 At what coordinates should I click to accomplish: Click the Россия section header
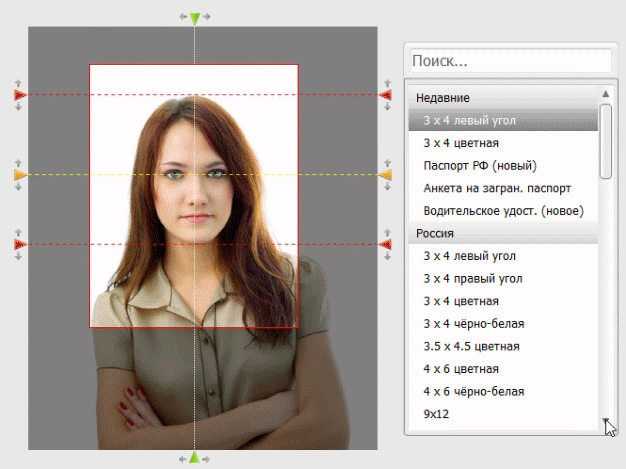[503, 233]
